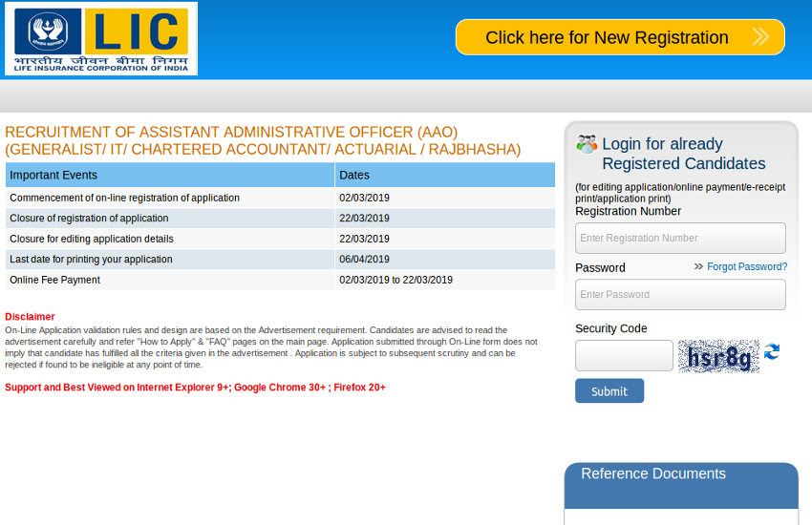Viewport: 812px width, 525px height.
Task: Click the Important Events column header
Action: point(170,175)
